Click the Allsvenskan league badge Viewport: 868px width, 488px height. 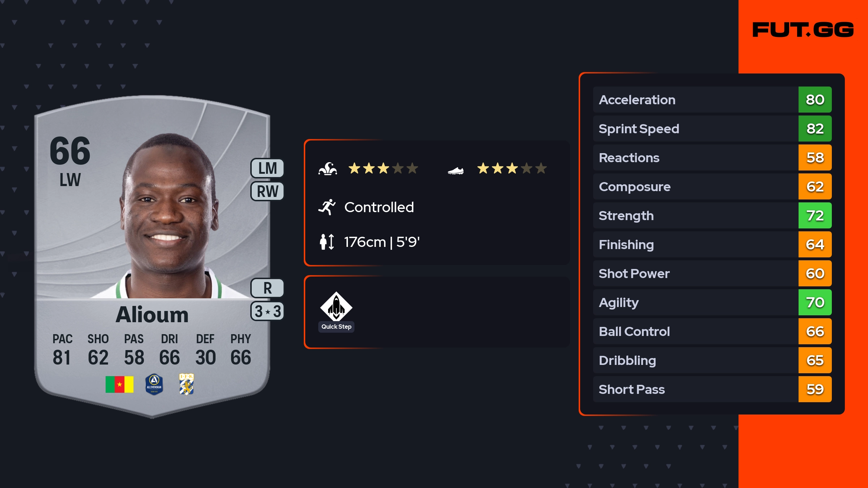[x=154, y=384]
